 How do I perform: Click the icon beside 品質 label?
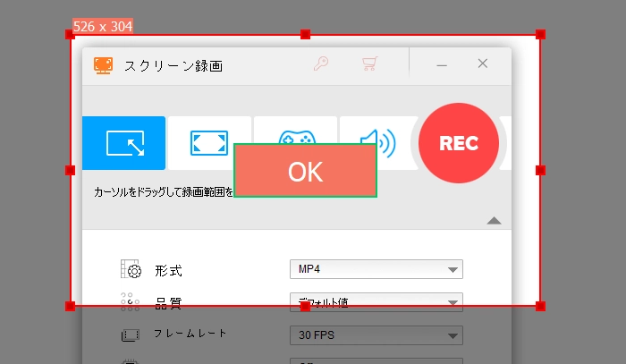click(131, 302)
